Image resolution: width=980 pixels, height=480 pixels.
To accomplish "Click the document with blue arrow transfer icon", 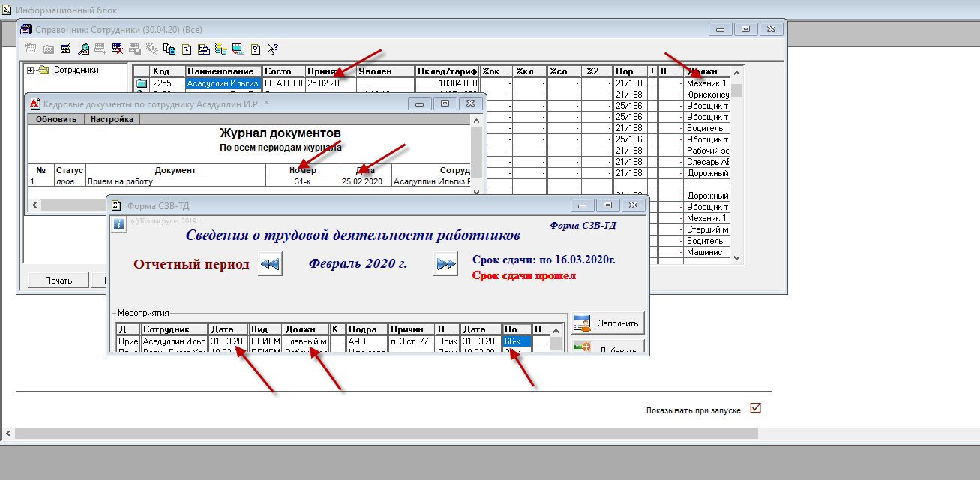I will pos(204,49).
